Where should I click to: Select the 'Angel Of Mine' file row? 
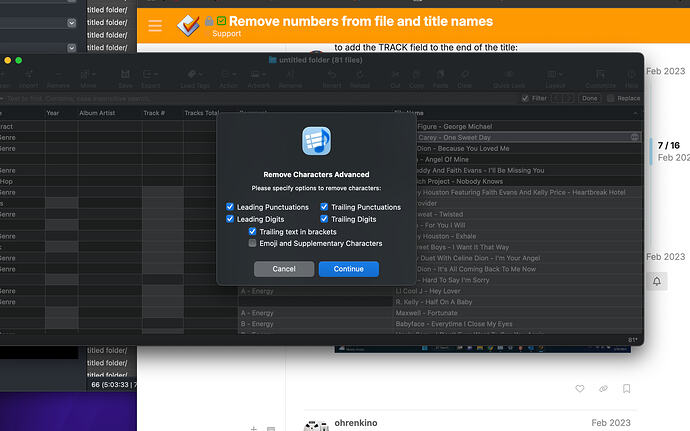coord(529,159)
